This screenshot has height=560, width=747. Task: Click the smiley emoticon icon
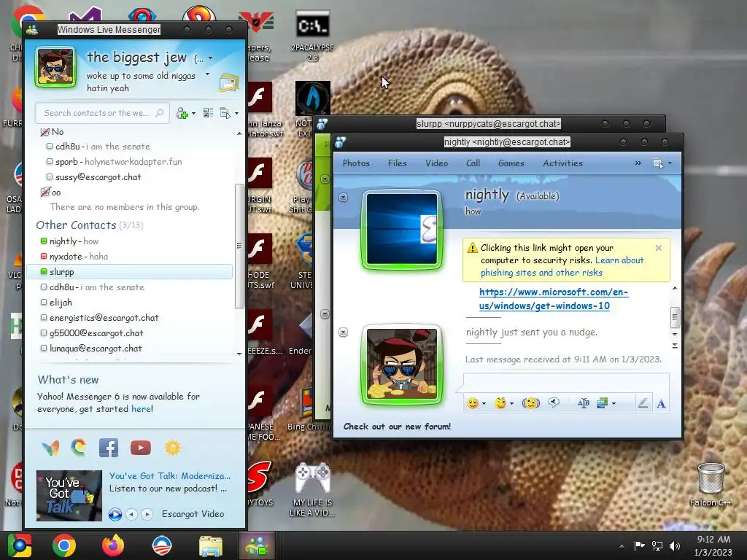[473, 403]
